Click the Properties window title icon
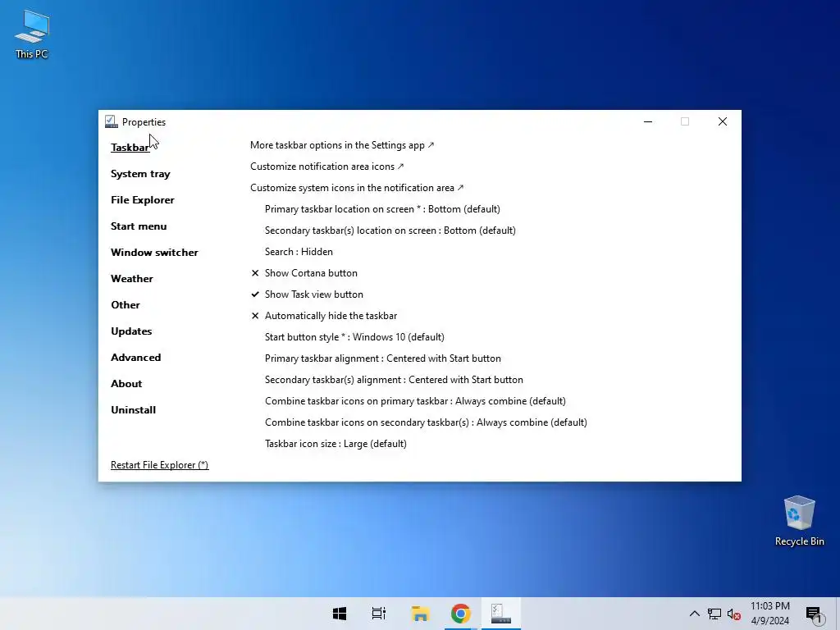 pos(111,121)
